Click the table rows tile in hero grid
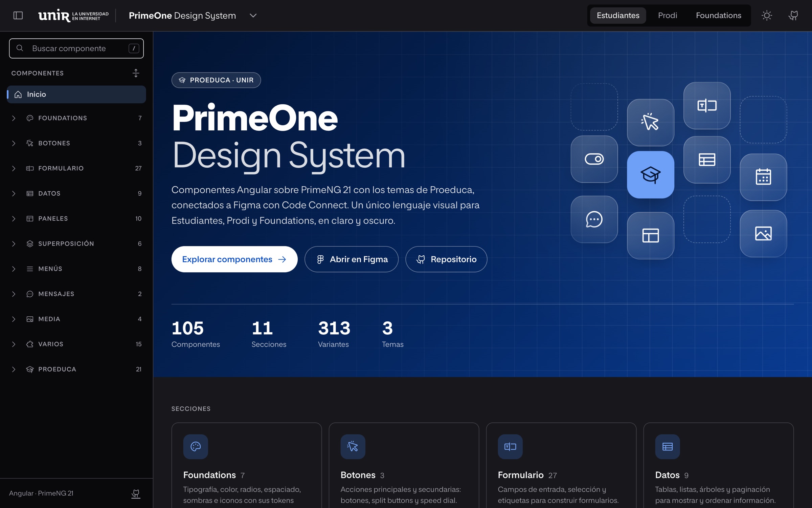 pos(707,160)
